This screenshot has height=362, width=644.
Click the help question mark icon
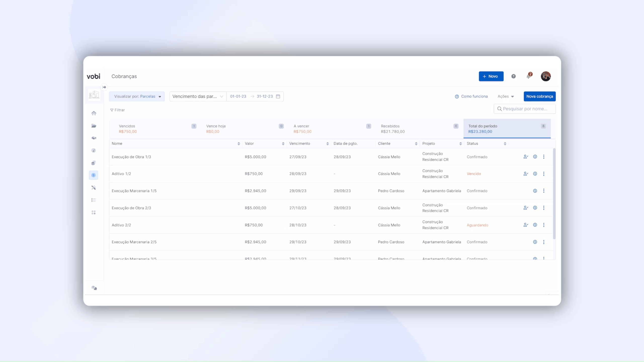pos(513,76)
